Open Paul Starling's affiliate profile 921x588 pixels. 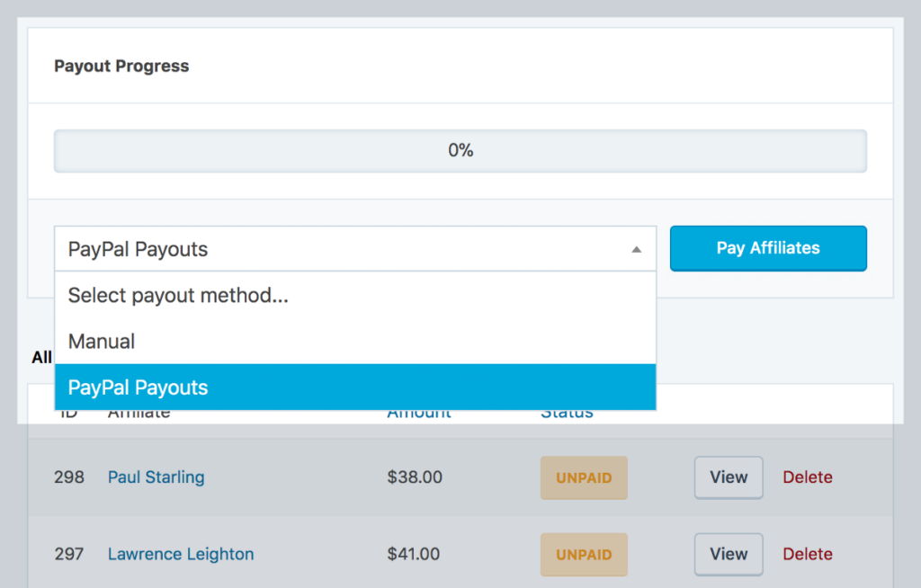(x=155, y=477)
